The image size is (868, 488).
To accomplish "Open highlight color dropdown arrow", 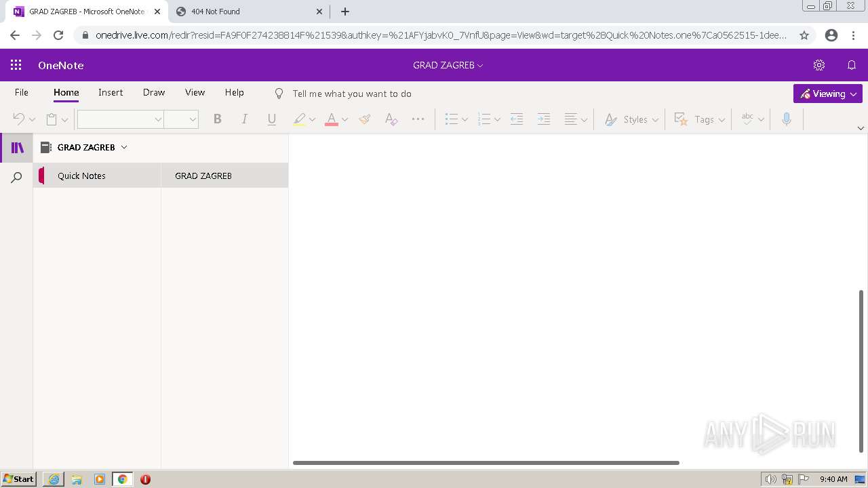I will tap(312, 119).
